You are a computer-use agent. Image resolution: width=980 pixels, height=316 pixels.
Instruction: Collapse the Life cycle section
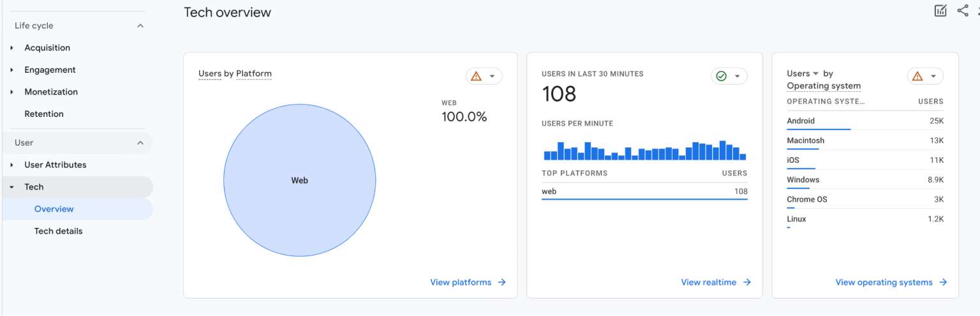point(140,26)
